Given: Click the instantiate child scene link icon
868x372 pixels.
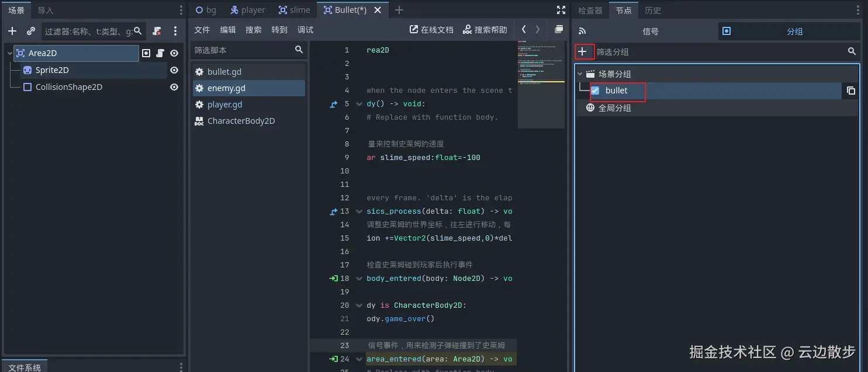Looking at the screenshot, I should (31, 31).
